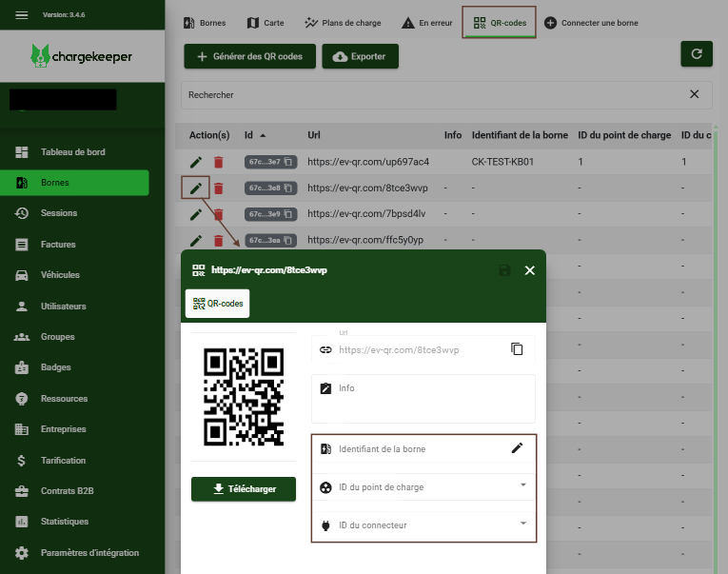Open the Connecter une borne tab
Viewport: 728px width, 574px height.
coord(591,23)
